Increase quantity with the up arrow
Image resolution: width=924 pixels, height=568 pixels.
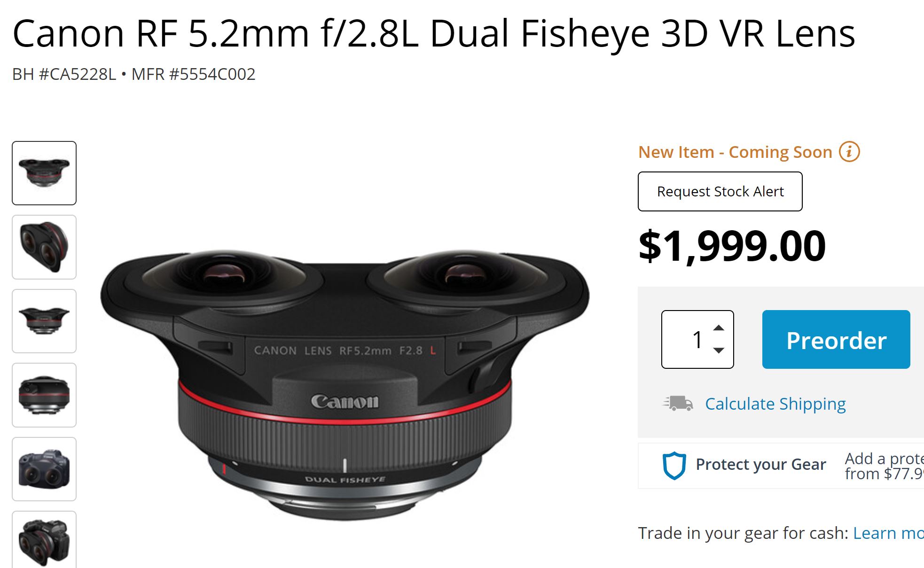click(719, 328)
